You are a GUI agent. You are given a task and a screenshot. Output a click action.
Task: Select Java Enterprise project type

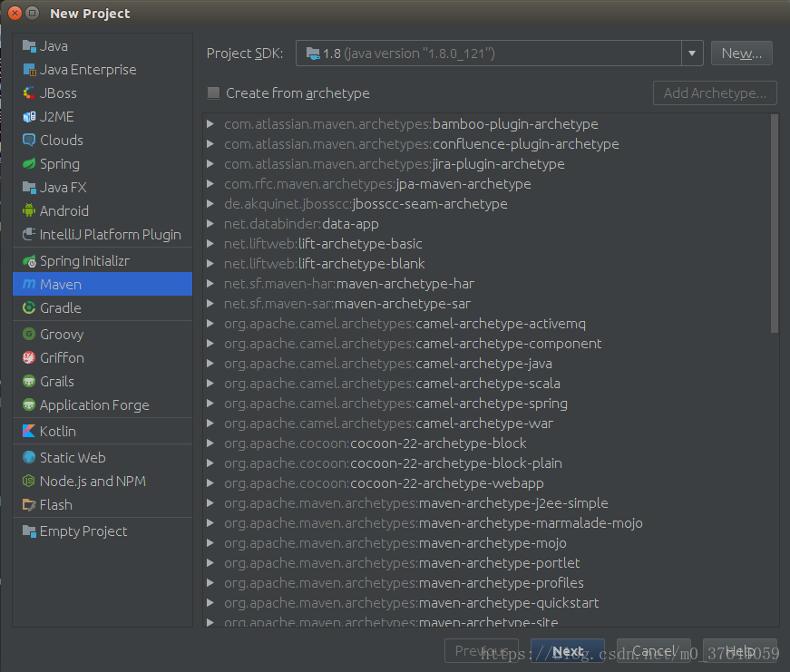pyautogui.click(x=102, y=70)
